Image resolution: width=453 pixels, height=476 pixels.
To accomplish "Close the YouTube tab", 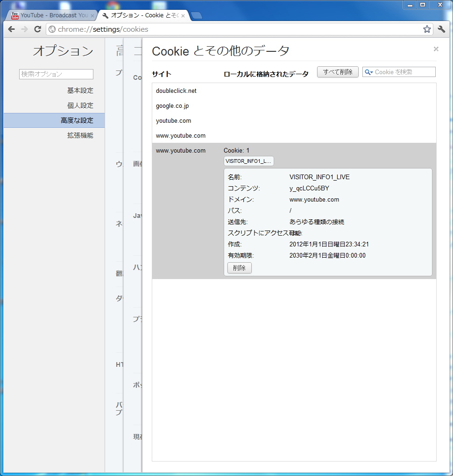I will pos(92,15).
